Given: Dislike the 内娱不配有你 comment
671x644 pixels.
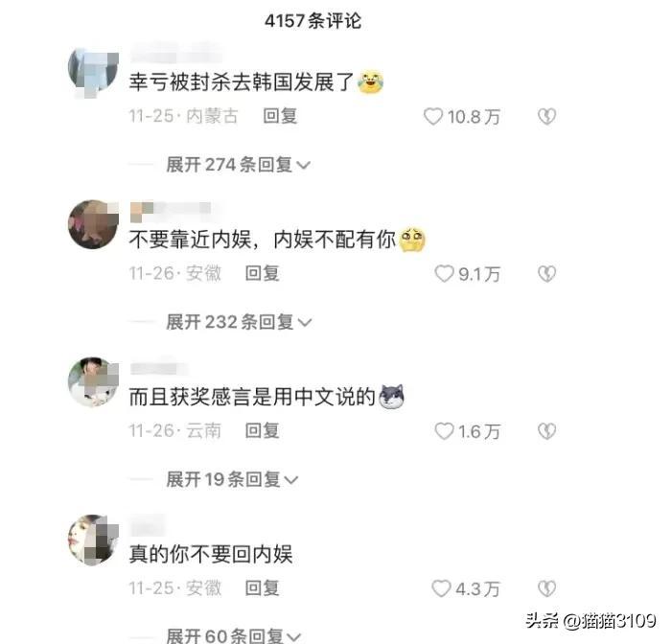Looking at the screenshot, I should click(546, 273).
